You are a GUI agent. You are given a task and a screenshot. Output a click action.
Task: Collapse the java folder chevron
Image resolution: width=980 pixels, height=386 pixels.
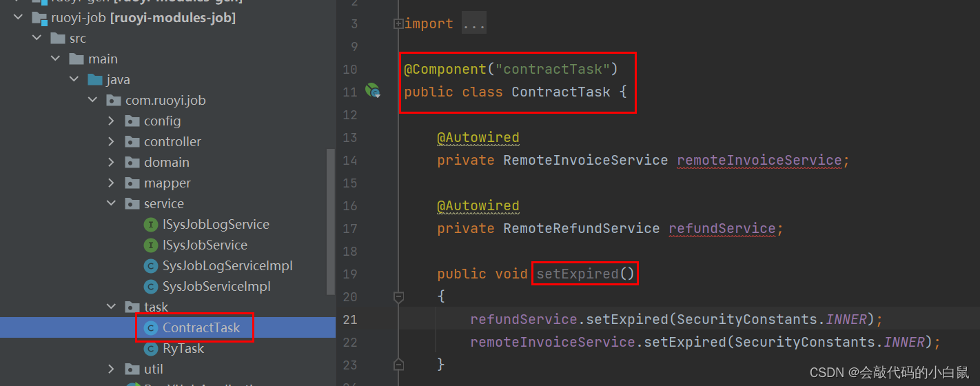74,80
